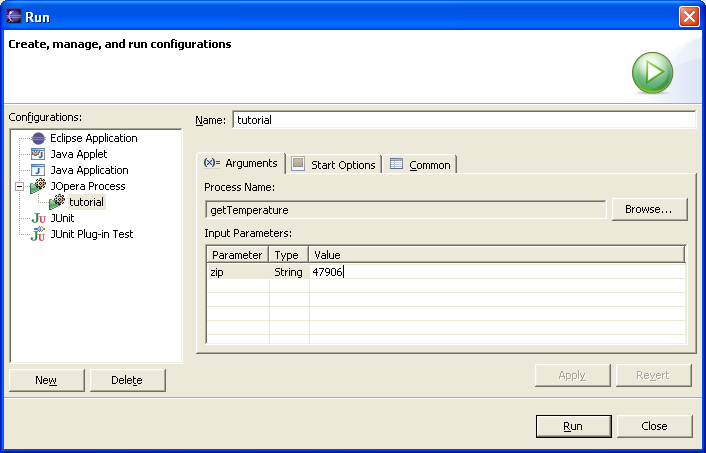The height and width of the screenshot is (453, 706).
Task: Click the Name field containing tutorial
Action: point(464,120)
